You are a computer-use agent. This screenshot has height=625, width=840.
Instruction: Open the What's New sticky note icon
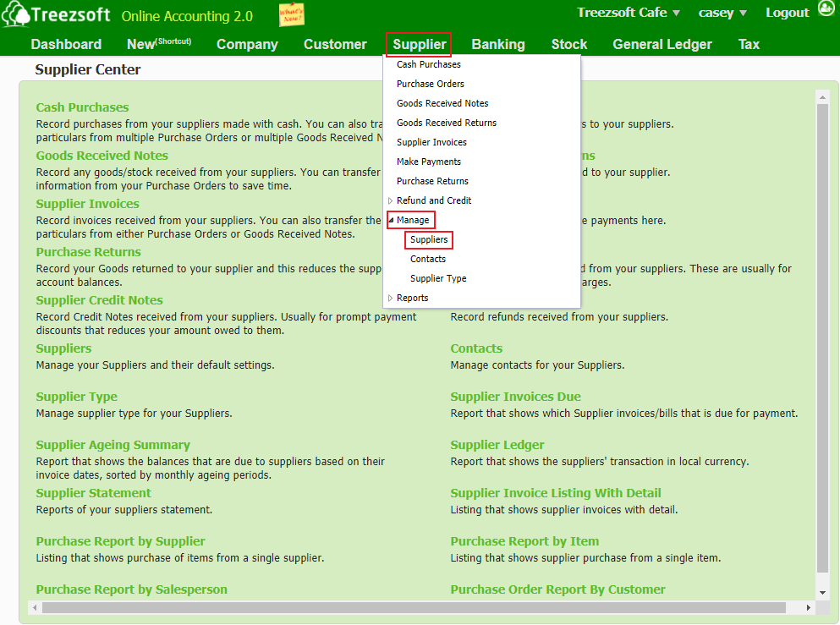point(291,15)
